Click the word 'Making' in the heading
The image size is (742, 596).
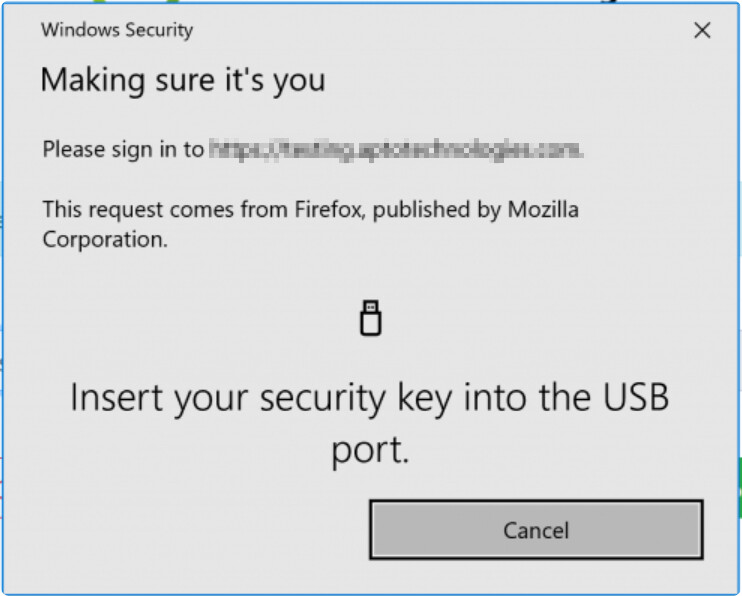(x=89, y=79)
